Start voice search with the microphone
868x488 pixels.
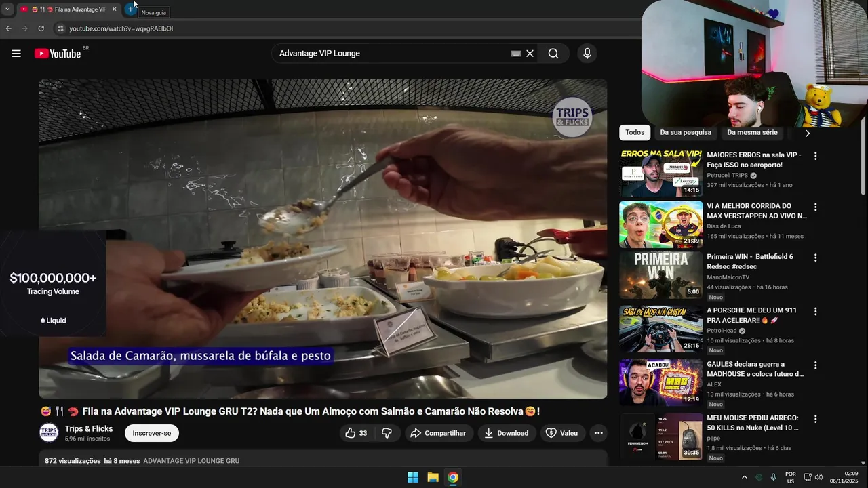click(587, 54)
